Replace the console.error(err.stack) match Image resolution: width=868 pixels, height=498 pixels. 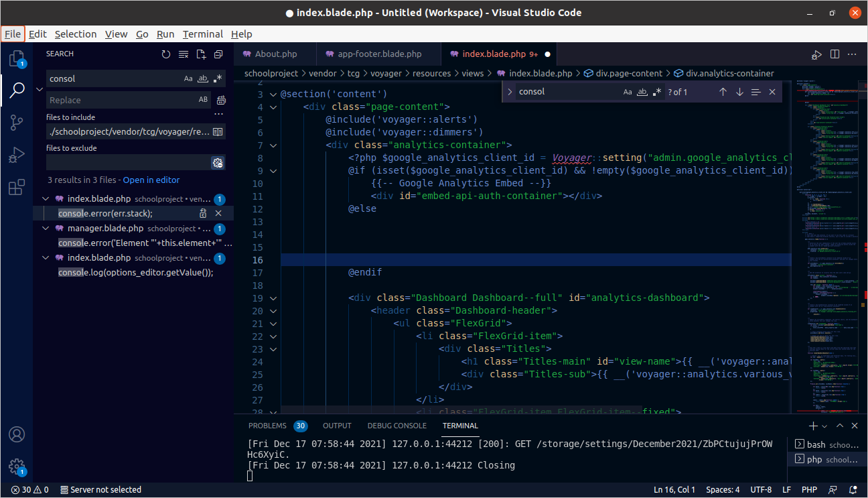pos(203,213)
